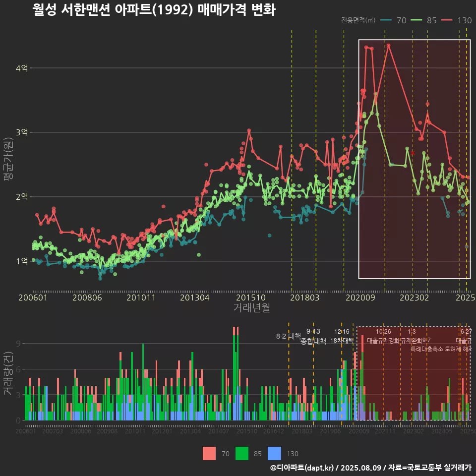Screen dimensions: 476x476
Task: Click the 201612 tick on volume chart axis
Action: (274, 431)
